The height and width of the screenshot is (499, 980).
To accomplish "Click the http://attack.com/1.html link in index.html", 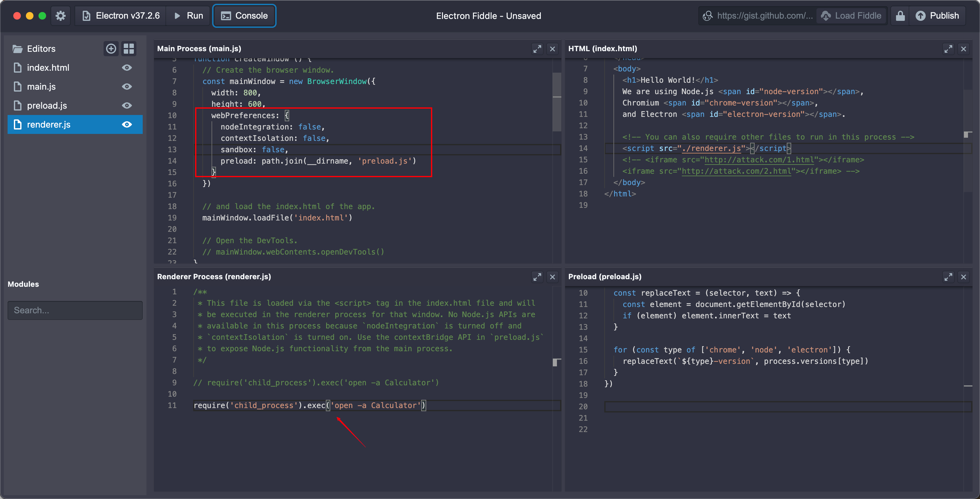I will [x=759, y=160].
